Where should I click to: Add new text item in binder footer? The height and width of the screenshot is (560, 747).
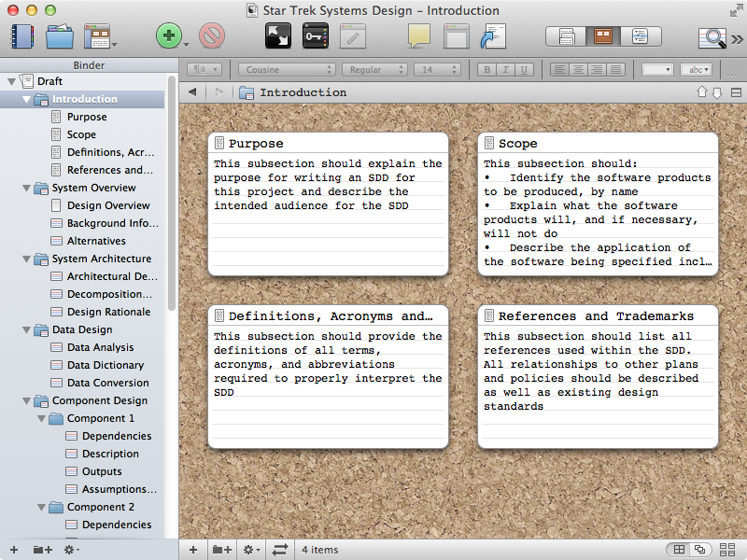pyautogui.click(x=14, y=550)
